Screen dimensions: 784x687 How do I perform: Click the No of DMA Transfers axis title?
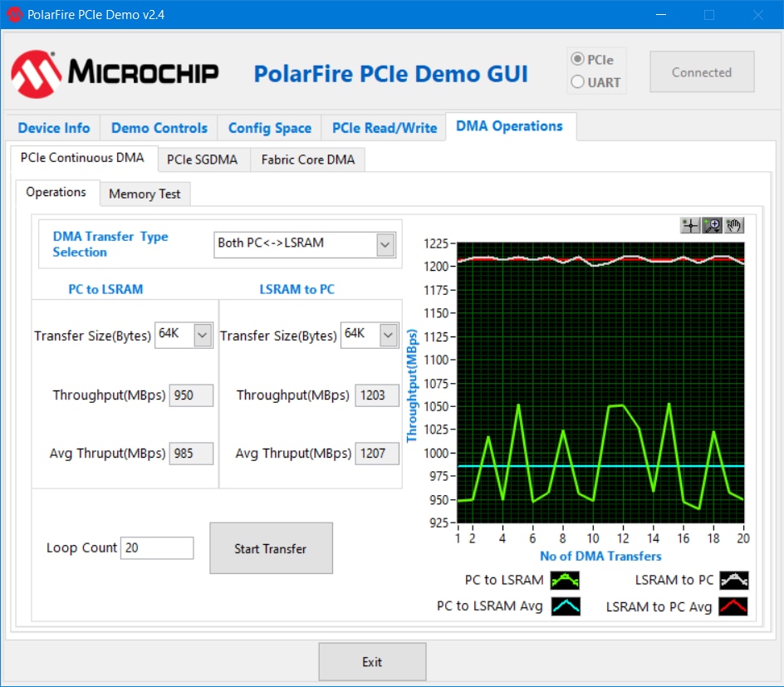pyautogui.click(x=600, y=556)
